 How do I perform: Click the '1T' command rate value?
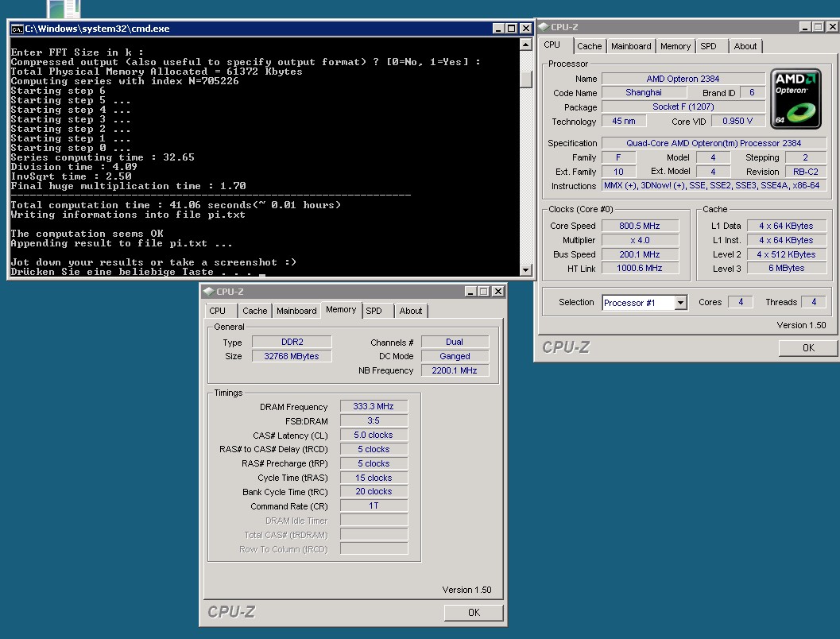pyautogui.click(x=374, y=506)
